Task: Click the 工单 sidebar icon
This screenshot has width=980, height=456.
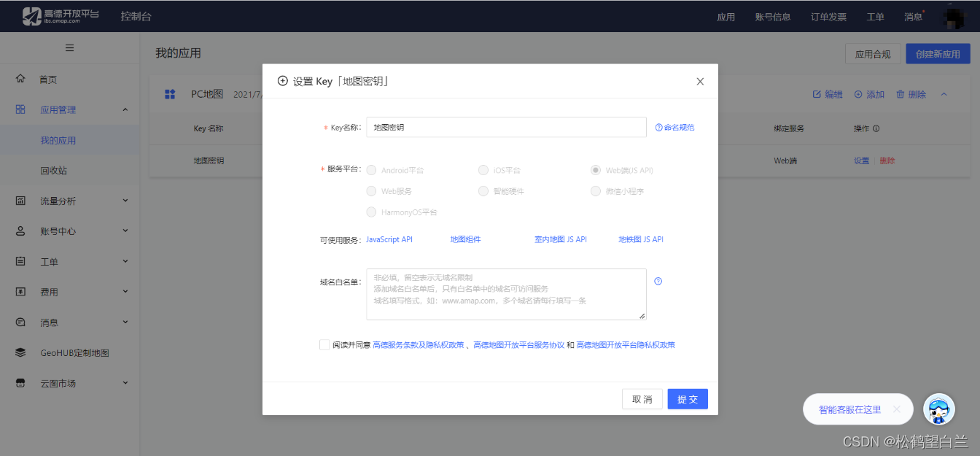Action: 20,261
